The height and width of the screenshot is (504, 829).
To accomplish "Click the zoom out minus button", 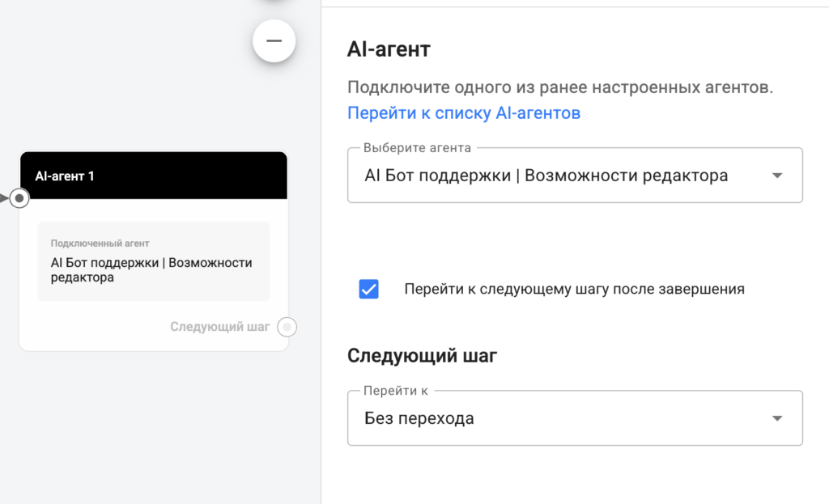I will point(274,41).
